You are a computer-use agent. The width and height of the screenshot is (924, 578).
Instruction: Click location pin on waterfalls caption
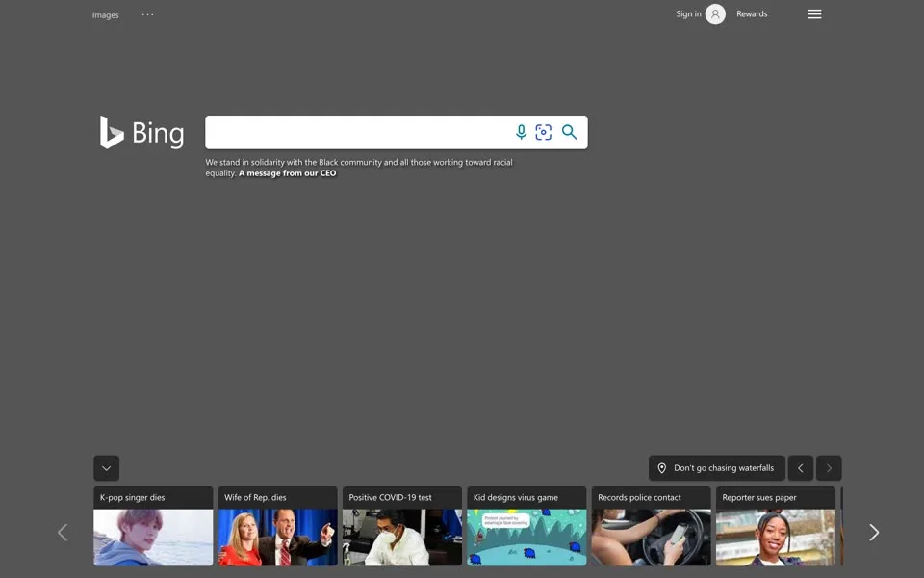click(x=662, y=468)
